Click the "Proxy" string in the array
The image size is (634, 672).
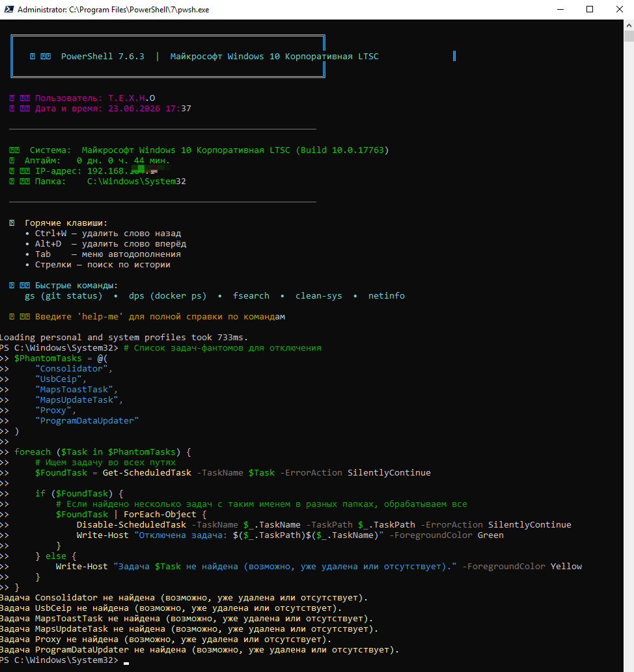pyautogui.click(x=53, y=410)
